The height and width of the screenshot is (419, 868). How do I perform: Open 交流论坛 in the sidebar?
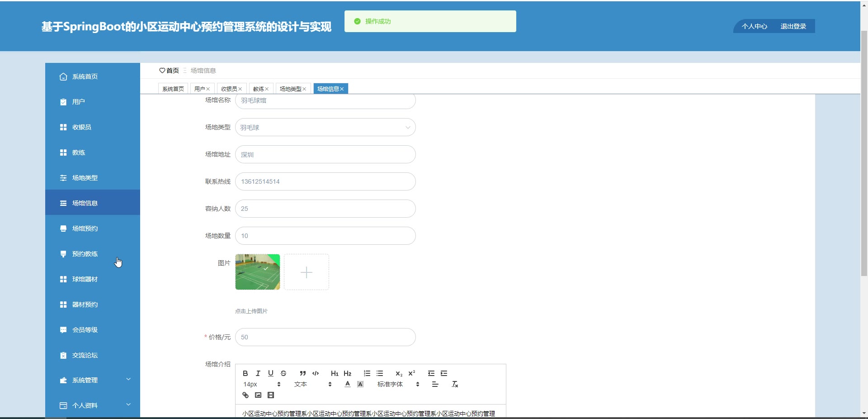point(93,355)
